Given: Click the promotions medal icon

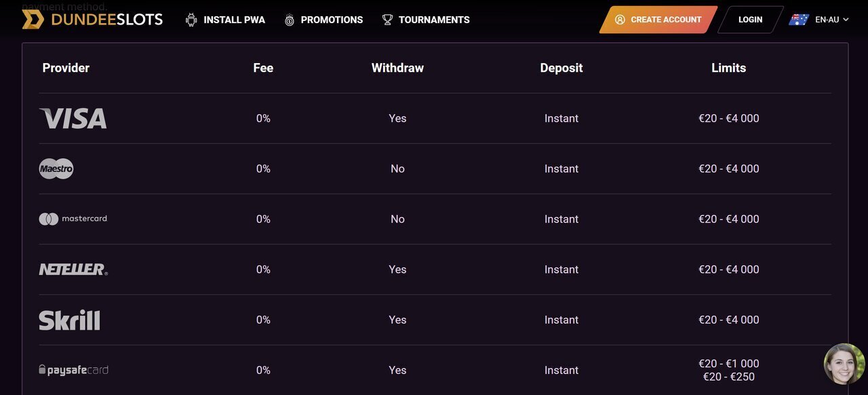Looking at the screenshot, I should (x=290, y=20).
